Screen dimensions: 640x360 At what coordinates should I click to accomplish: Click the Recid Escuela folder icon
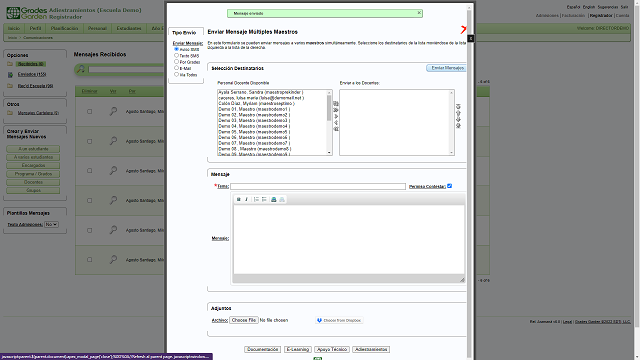click(10, 86)
